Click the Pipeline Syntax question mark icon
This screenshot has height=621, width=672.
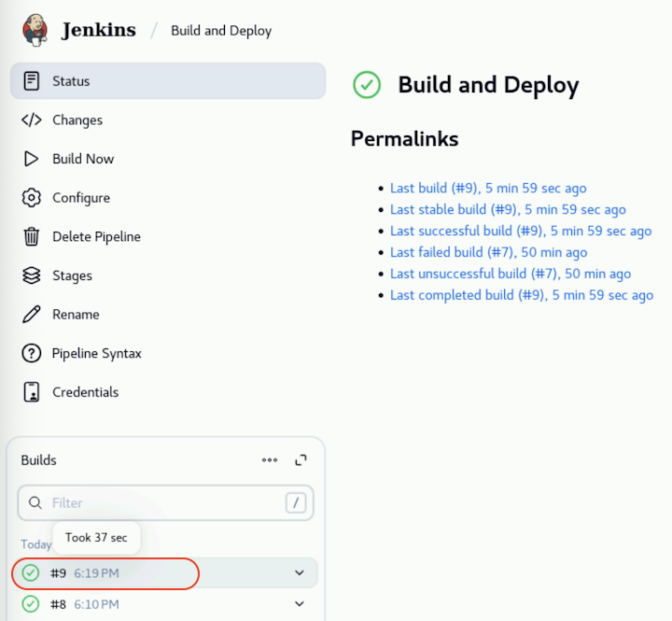pyautogui.click(x=32, y=354)
